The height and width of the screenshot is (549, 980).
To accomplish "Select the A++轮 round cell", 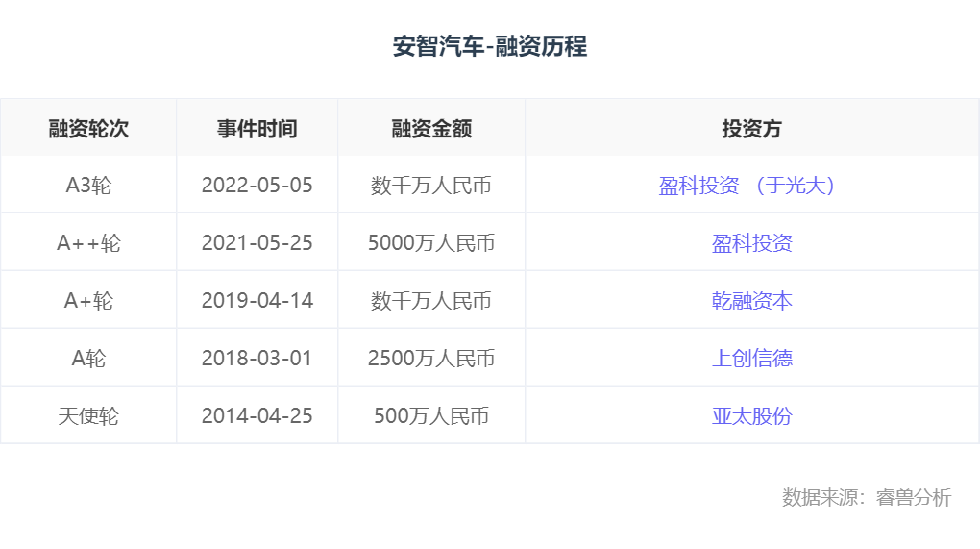I will (88, 242).
